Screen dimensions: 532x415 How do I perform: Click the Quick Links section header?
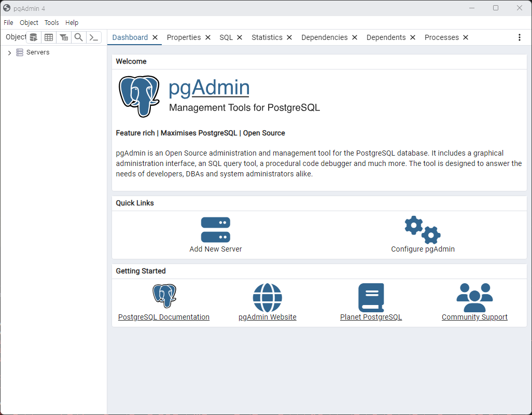(x=135, y=203)
